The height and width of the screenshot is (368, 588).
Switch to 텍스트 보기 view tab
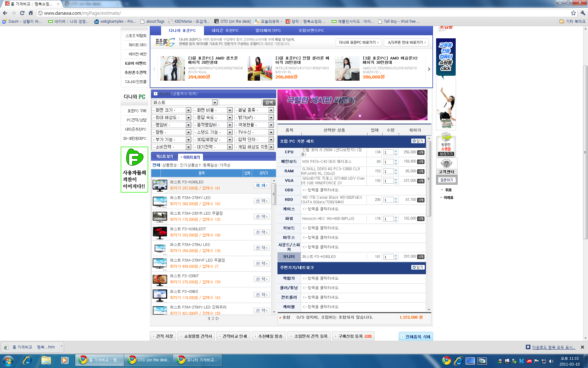pyautogui.click(x=165, y=156)
